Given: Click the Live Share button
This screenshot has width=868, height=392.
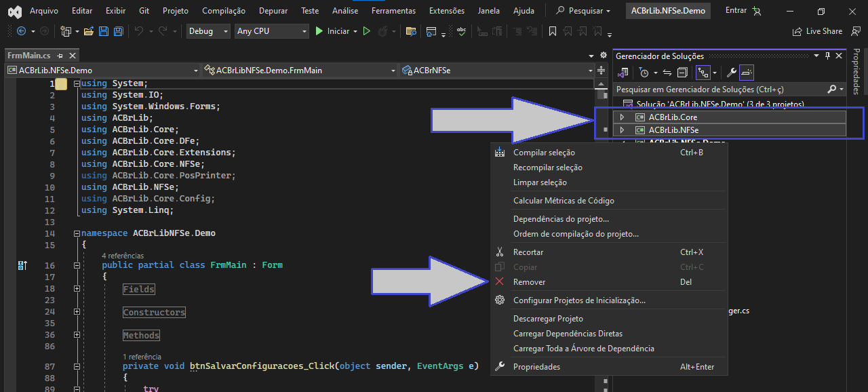Looking at the screenshot, I should pos(817,31).
